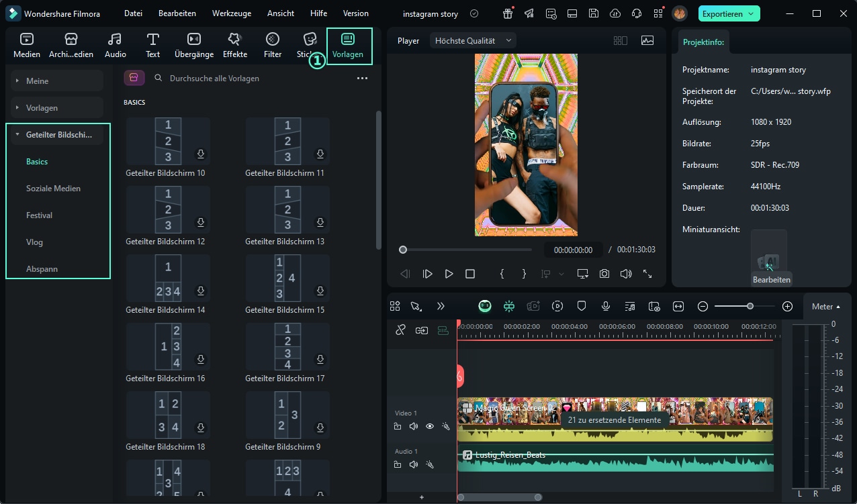Click the audio beat sync music icon
Screen dimensions: 857x504
tap(630, 306)
